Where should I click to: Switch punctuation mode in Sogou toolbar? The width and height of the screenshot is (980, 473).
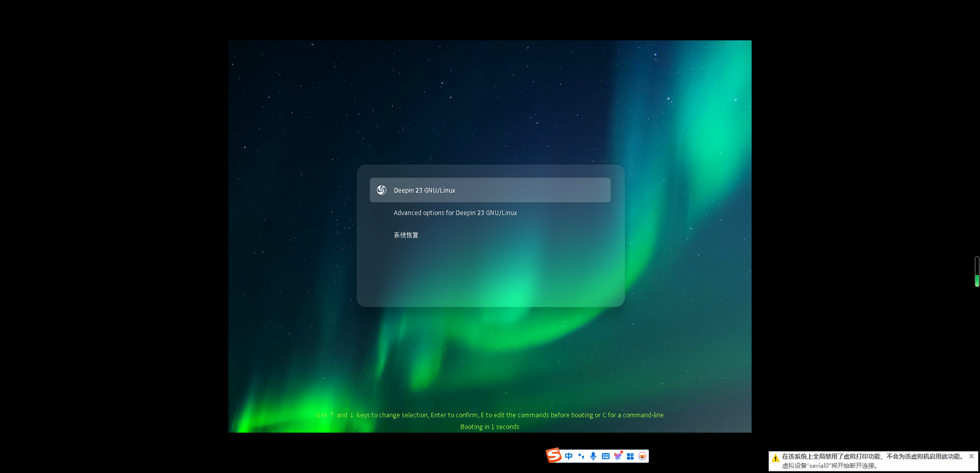click(x=581, y=456)
